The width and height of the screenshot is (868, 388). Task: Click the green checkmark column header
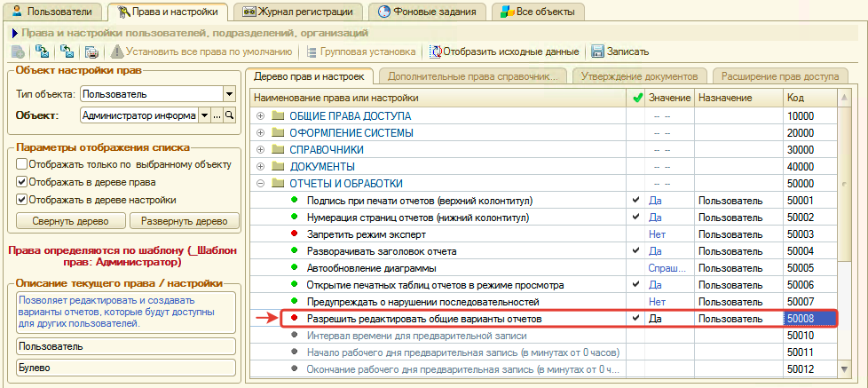click(636, 98)
